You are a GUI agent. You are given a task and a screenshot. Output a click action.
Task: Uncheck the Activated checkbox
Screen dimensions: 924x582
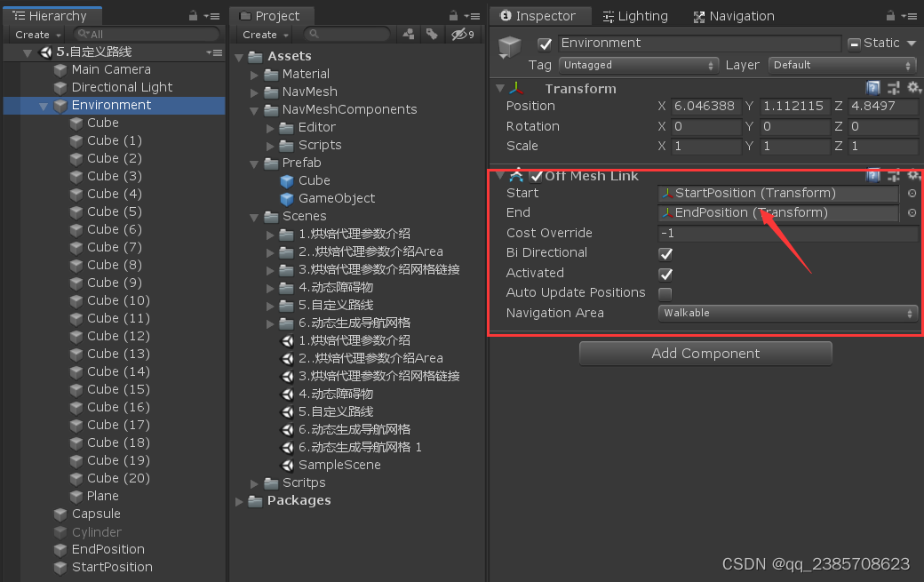click(664, 274)
